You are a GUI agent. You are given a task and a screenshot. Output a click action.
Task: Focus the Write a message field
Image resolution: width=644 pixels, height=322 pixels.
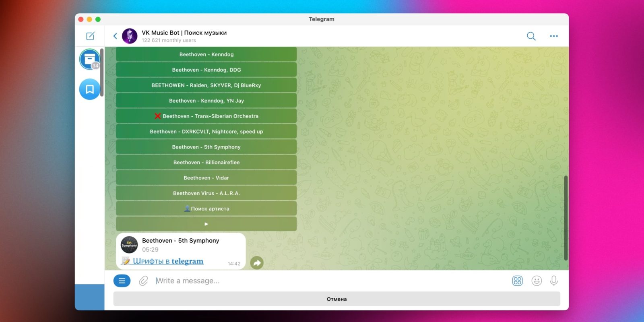322,281
